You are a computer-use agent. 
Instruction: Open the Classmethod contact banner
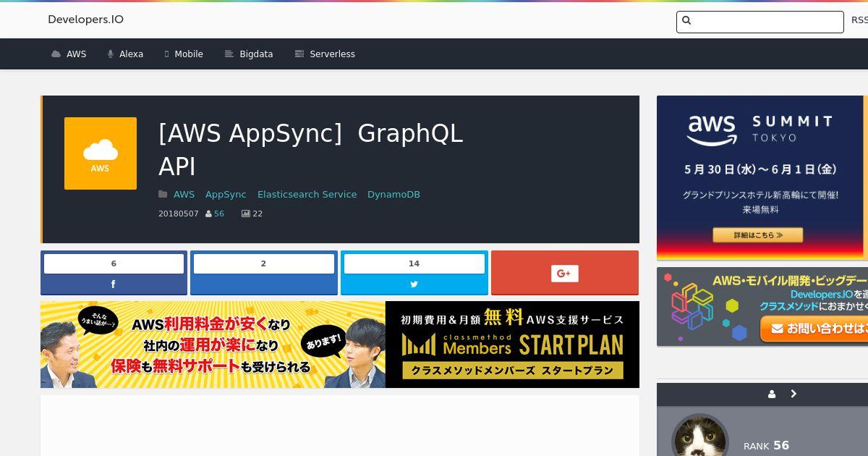pyautogui.click(x=762, y=307)
